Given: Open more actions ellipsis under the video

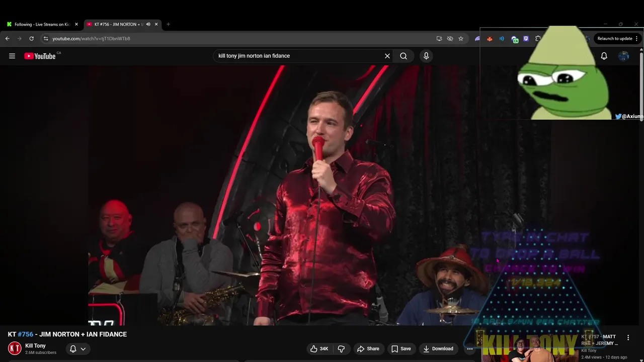Looking at the screenshot, I should coord(470,348).
